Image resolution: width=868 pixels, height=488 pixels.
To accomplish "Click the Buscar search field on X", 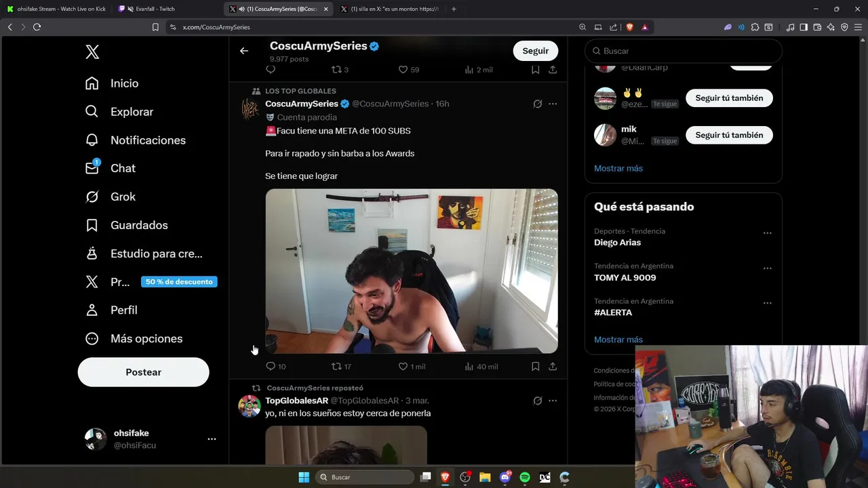I will pyautogui.click(x=684, y=51).
